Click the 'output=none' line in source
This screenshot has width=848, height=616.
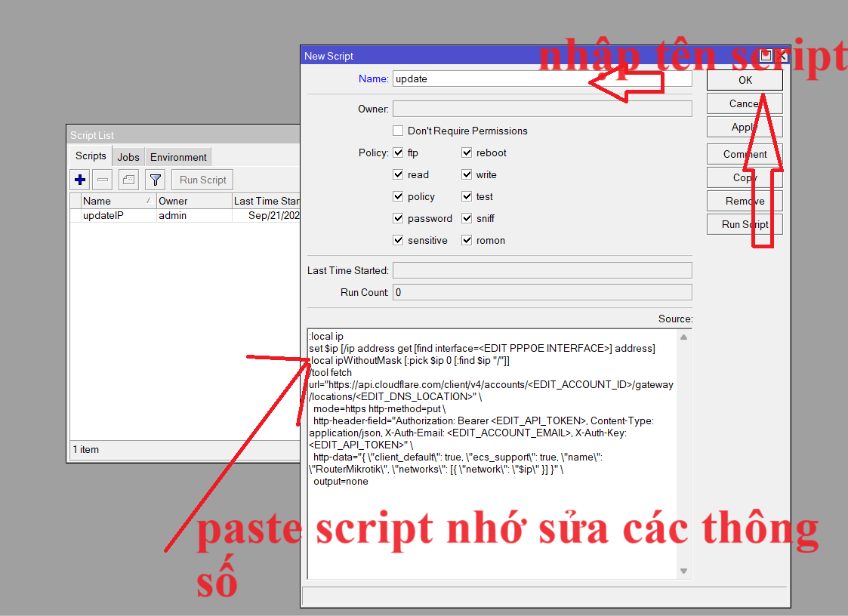tap(341, 482)
